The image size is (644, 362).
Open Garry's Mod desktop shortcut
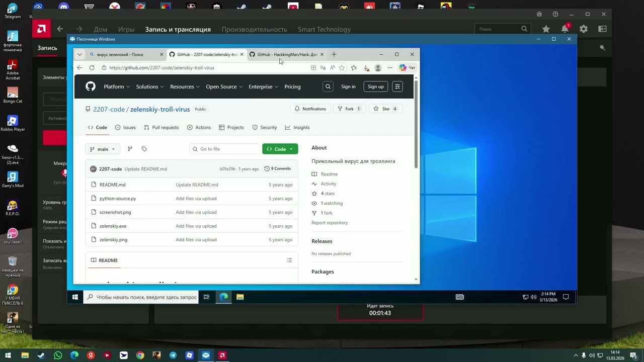(x=13, y=179)
